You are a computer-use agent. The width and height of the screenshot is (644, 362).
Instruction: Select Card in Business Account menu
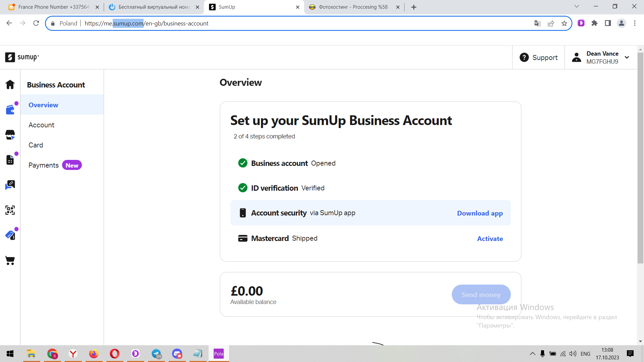point(36,145)
